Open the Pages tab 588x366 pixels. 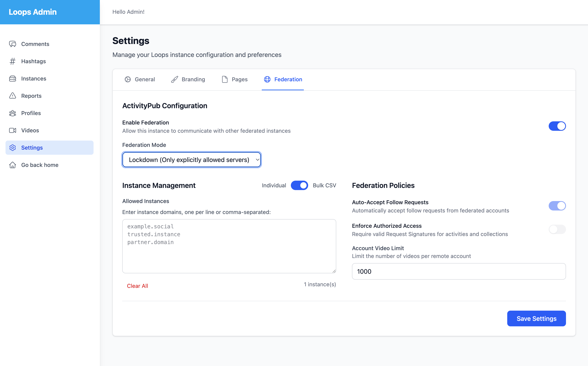pyautogui.click(x=234, y=79)
